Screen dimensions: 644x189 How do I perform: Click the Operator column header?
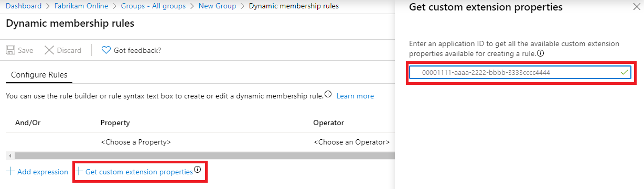(x=329, y=123)
